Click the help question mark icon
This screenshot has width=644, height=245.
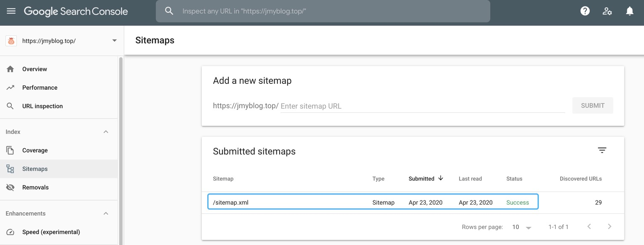[585, 11]
